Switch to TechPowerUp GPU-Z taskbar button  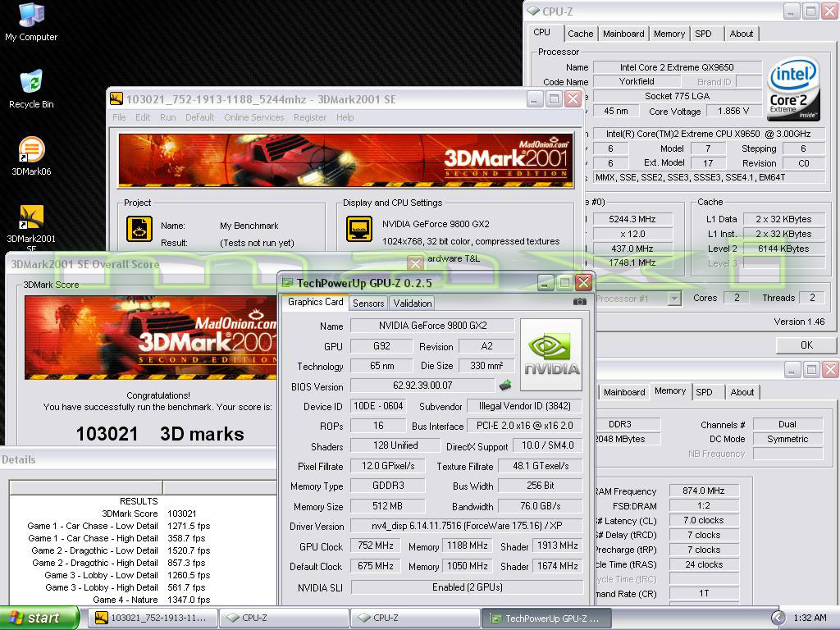click(546, 618)
